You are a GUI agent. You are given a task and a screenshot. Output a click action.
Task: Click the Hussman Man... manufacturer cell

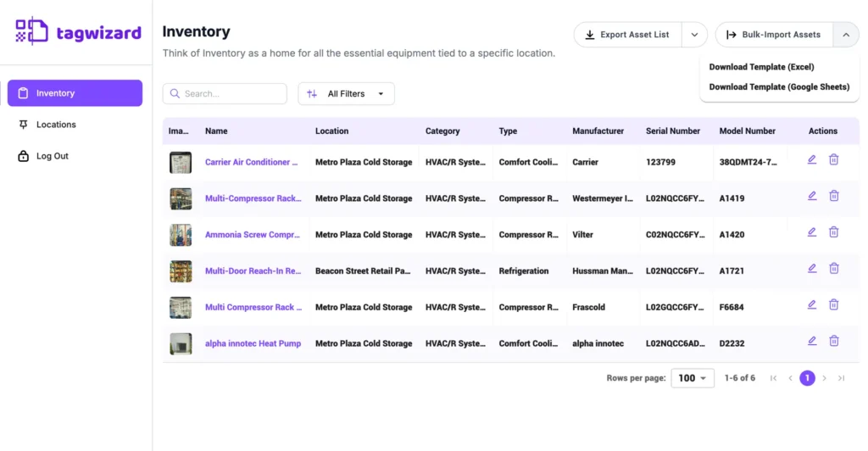pos(603,270)
